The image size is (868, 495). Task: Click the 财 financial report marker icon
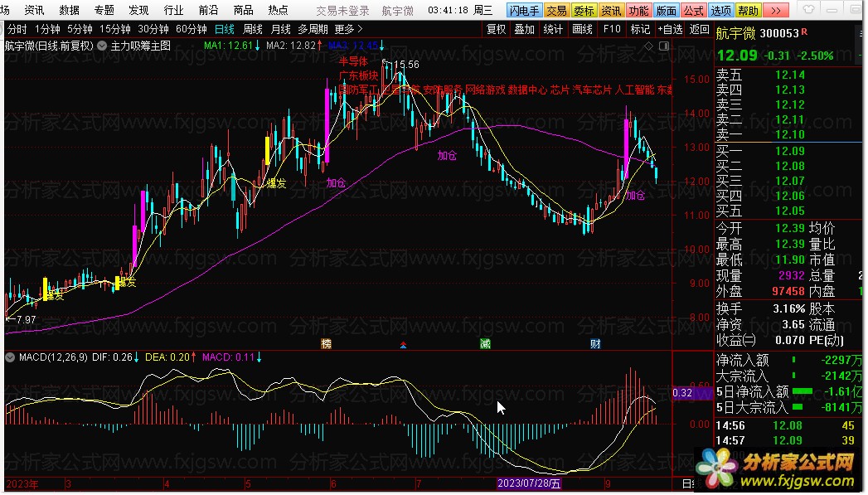pos(595,344)
